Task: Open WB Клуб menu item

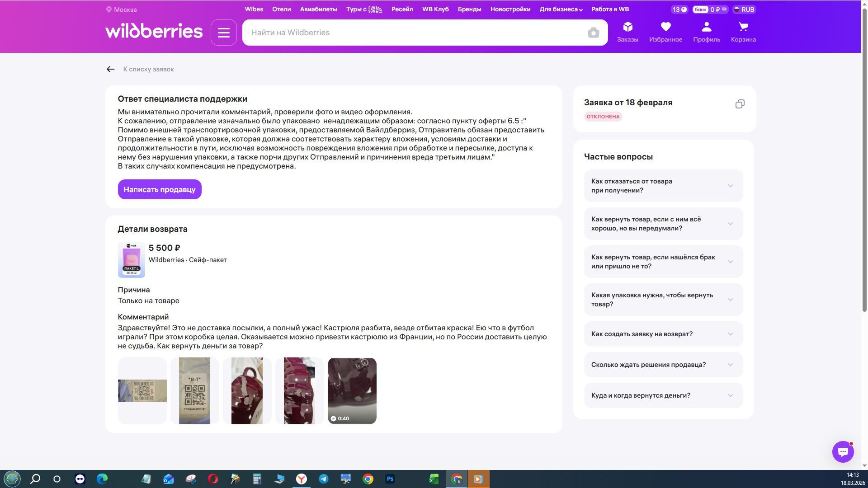Action: [x=435, y=9]
